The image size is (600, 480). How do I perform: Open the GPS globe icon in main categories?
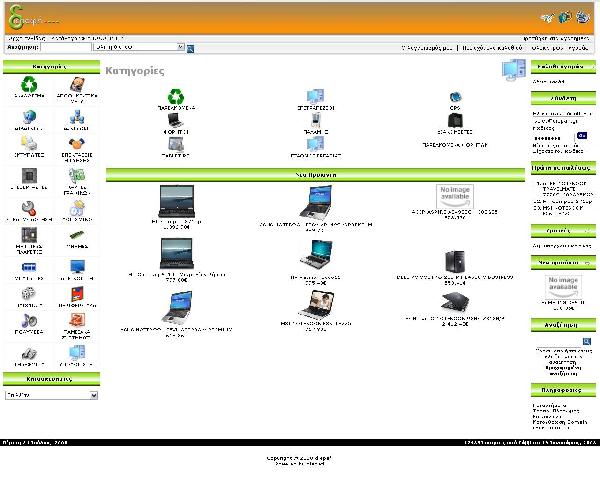pyautogui.click(x=455, y=96)
